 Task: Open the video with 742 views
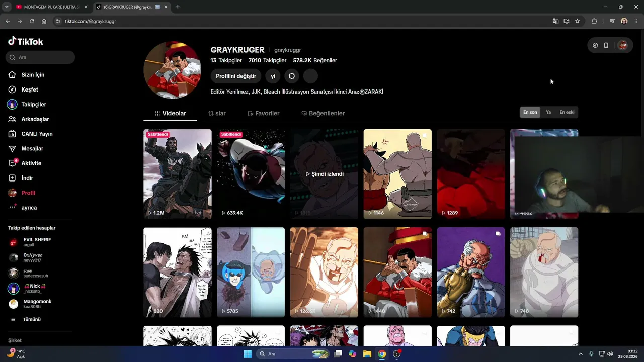(471, 273)
